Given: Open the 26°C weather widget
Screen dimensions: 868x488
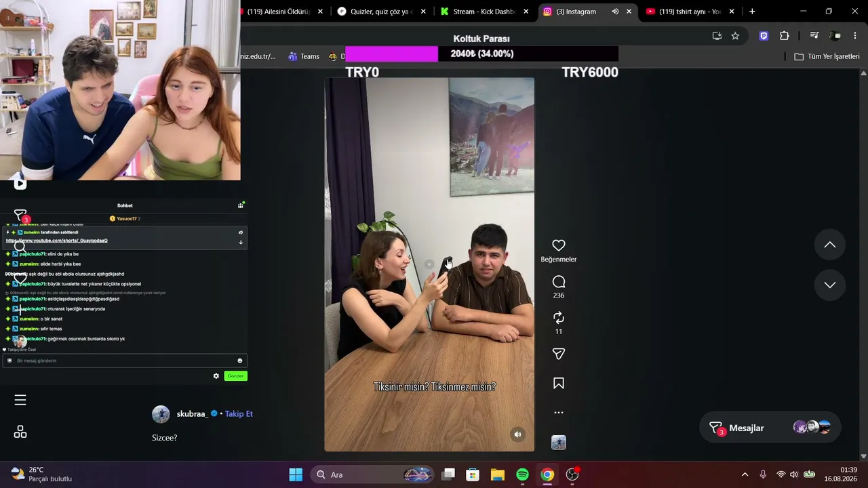Looking at the screenshot, I should click(x=41, y=474).
